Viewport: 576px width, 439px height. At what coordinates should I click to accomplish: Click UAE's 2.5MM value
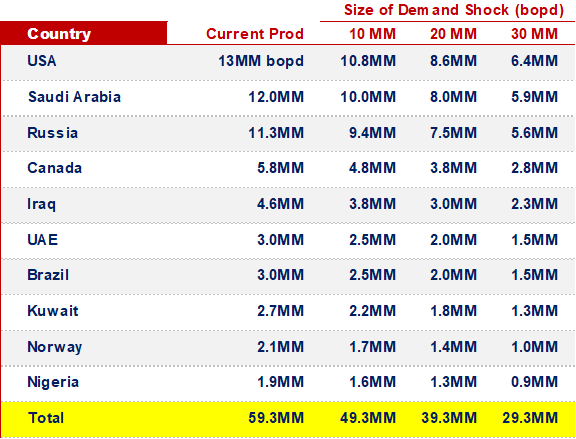[x=372, y=240]
